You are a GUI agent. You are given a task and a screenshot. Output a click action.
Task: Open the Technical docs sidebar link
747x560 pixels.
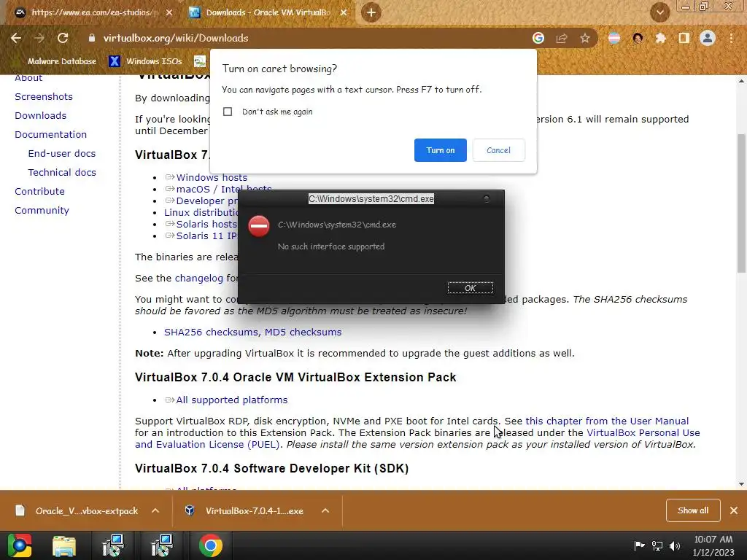pyautogui.click(x=62, y=172)
